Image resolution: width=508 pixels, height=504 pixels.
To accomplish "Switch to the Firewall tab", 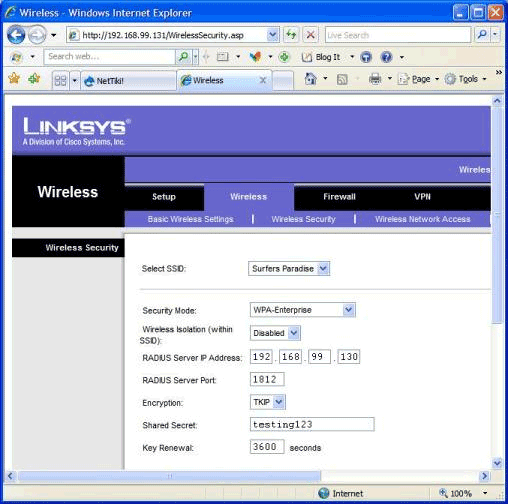I will click(339, 197).
